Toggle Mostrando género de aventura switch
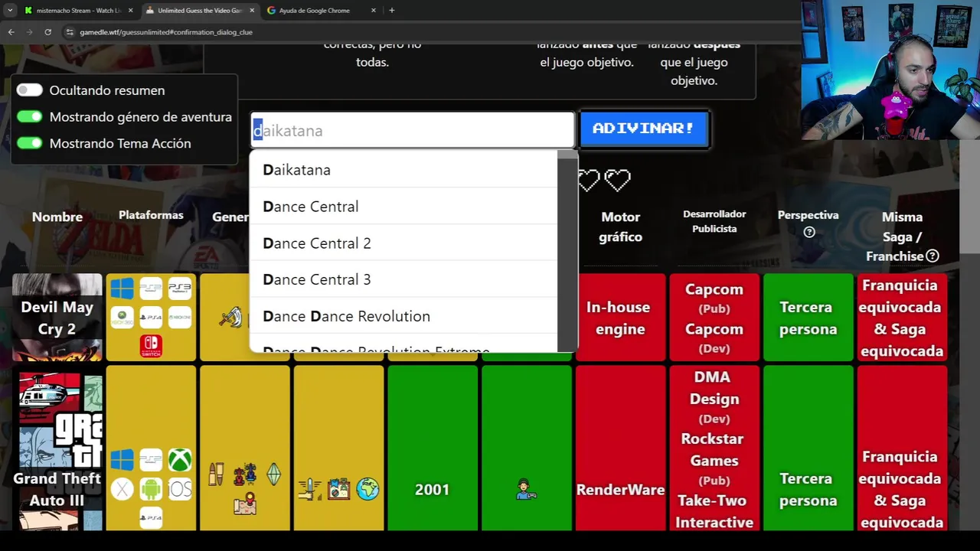This screenshot has height=551, width=980. pyautogui.click(x=30, y=116)
